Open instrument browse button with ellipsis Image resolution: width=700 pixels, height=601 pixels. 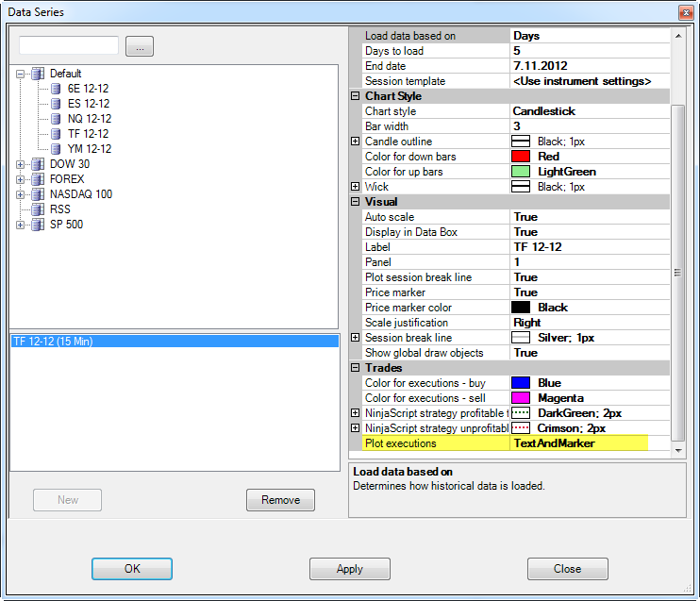140,46
